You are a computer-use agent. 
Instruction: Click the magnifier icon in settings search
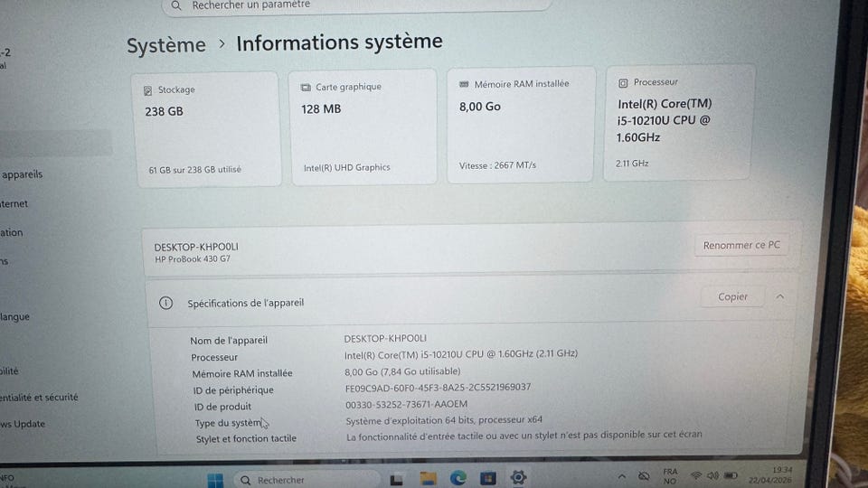tap(176, 5)
